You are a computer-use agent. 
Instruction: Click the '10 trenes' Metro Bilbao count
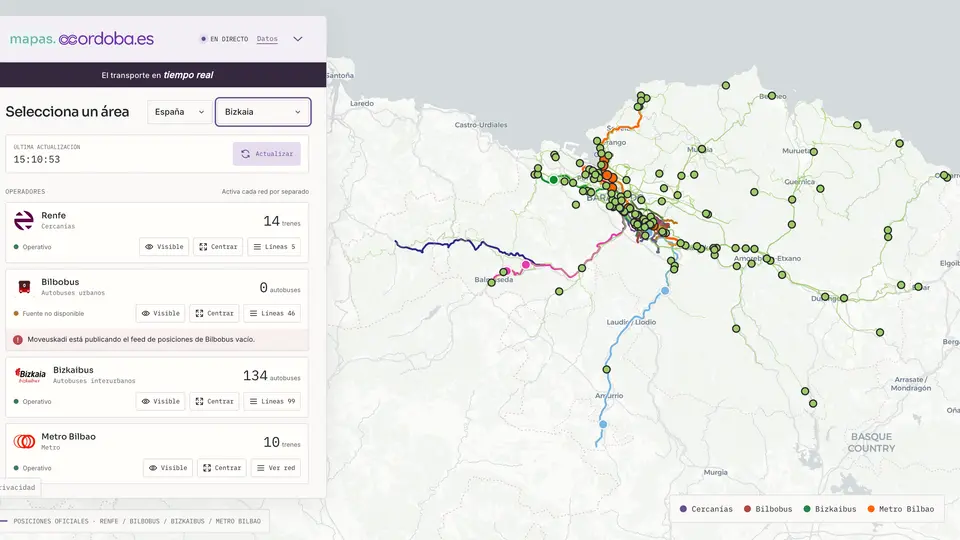(282, 442)
